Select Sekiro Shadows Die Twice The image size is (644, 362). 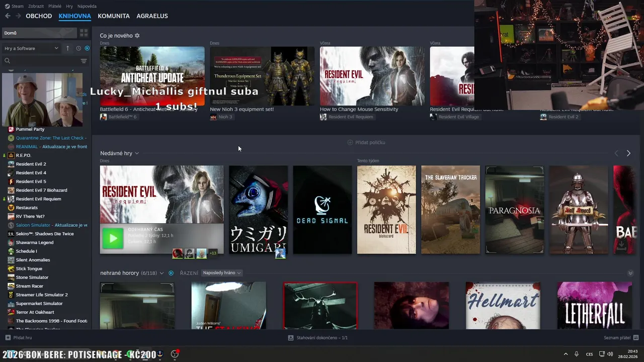pos(44,234)
